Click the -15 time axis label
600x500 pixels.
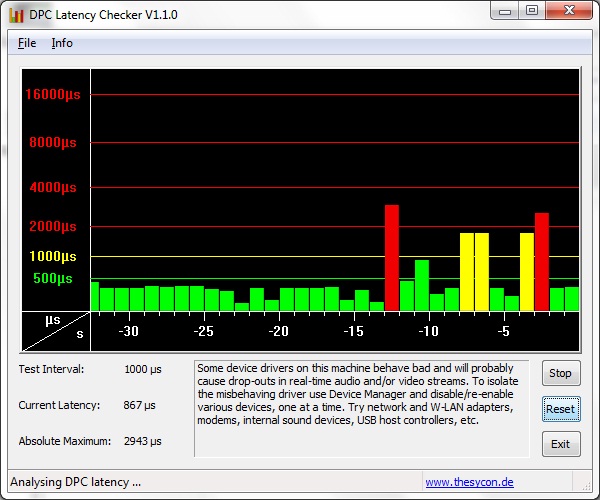pyautogui.click(x=354, y=331)
